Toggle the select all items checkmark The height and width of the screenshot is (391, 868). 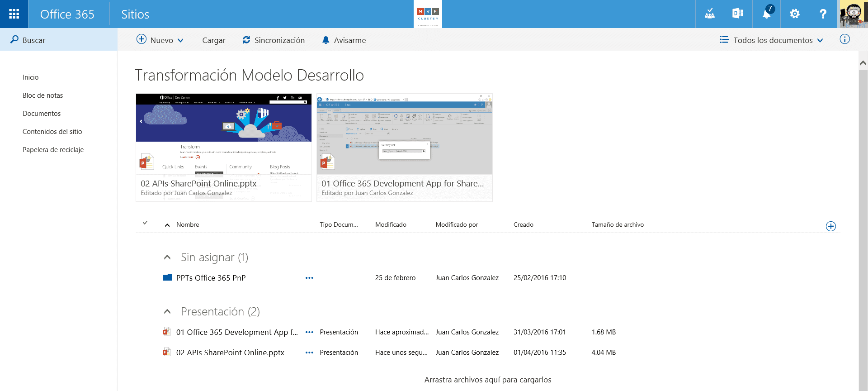pyautogui.click(x=145, y=223)
